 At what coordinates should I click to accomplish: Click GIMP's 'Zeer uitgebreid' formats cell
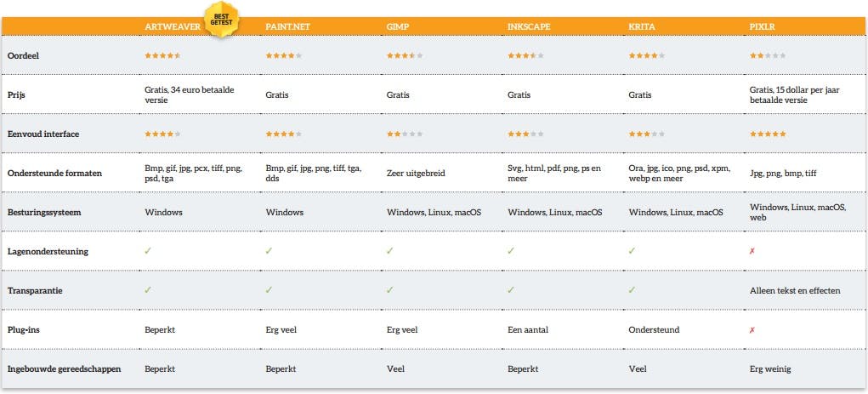417,173
